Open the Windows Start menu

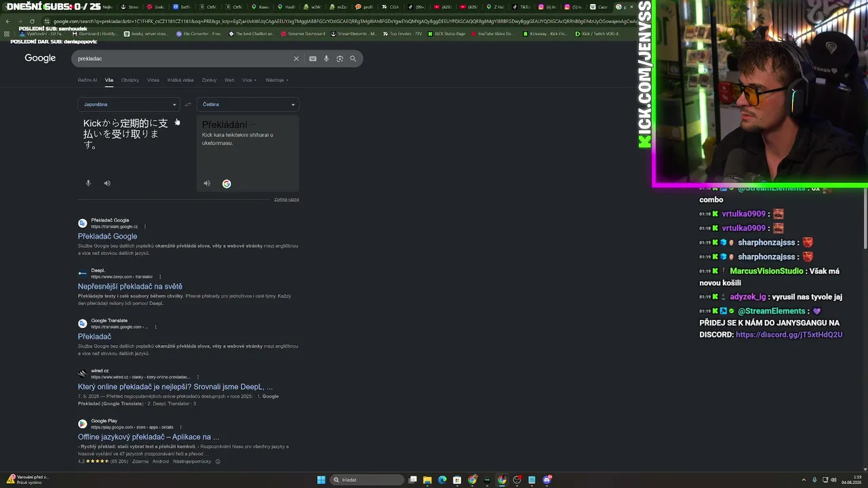321,480
